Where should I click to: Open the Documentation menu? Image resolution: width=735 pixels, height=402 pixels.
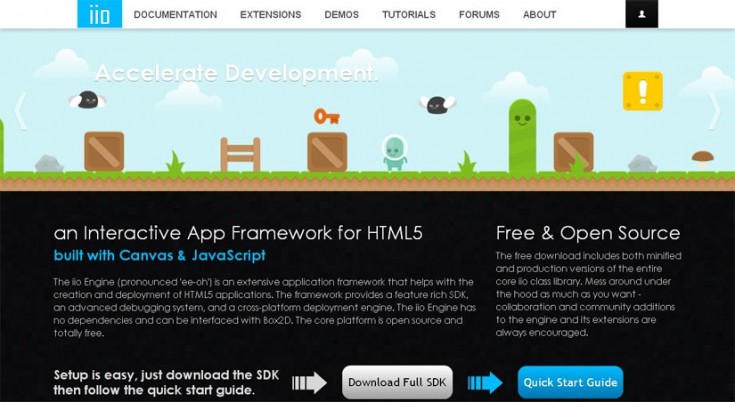click(x=175, y=15)
